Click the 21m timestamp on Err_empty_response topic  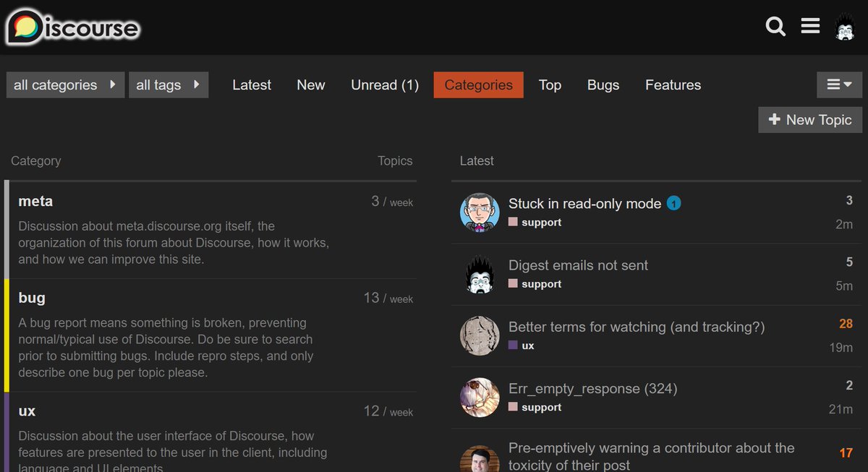tap(841, 409)
